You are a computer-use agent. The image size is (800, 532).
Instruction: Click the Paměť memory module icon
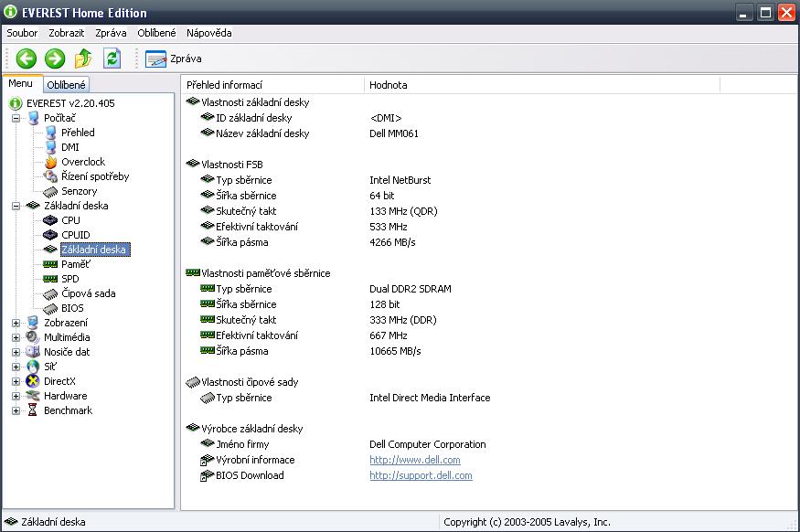pos(50,264)
